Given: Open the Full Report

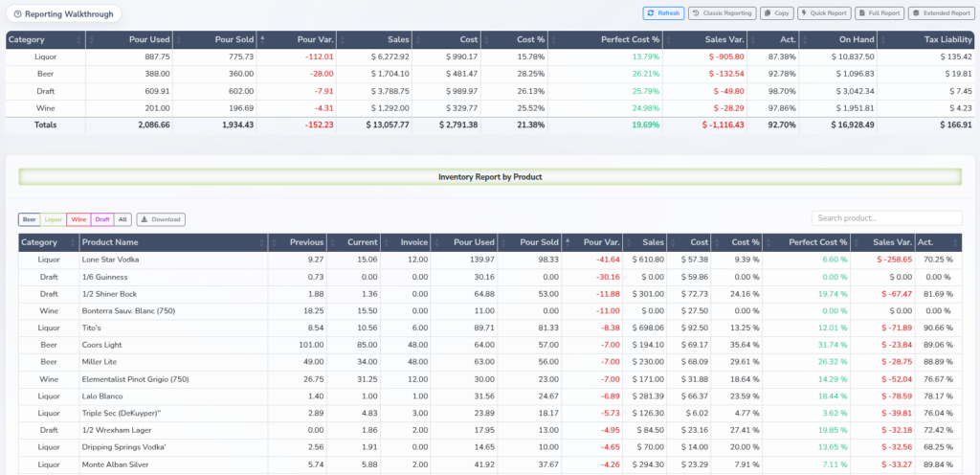Looking at the screenshot, I should 880,13.
